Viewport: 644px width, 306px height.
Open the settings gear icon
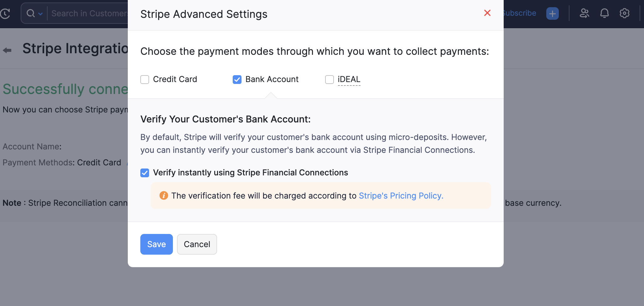[x=624, y=13]
